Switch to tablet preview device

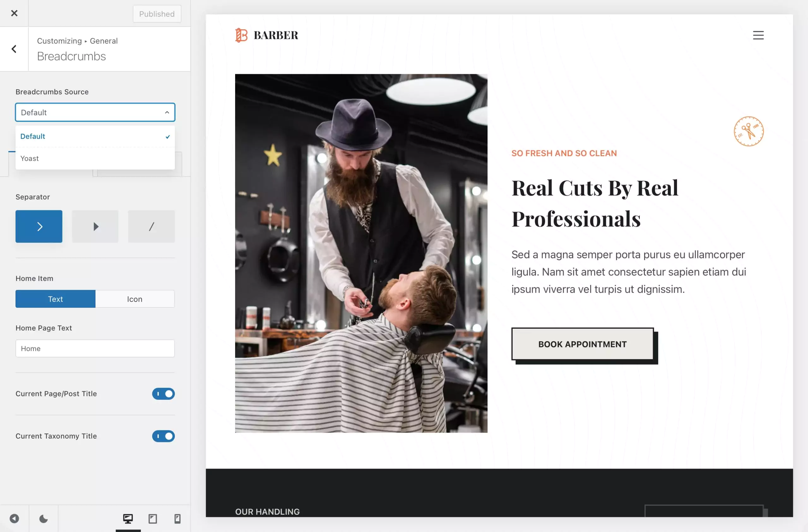pos(153,518)
